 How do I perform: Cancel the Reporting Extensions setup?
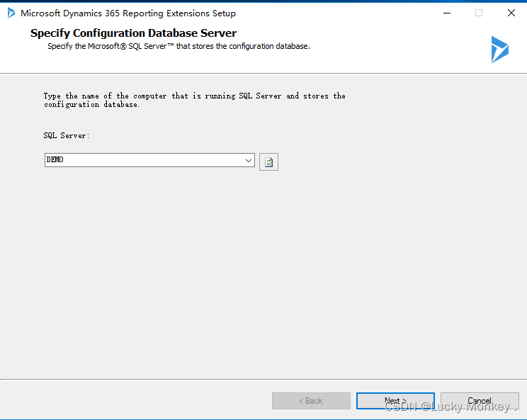coord(480,401)
